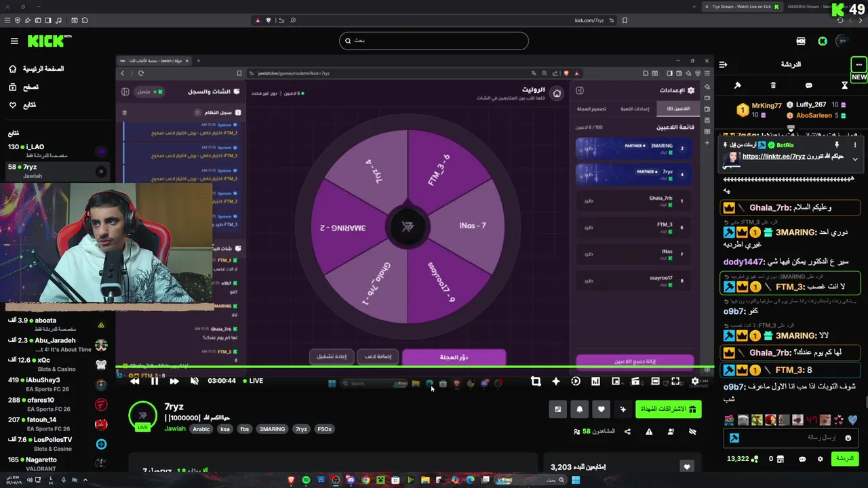Open player settings gear

[695, 382]
